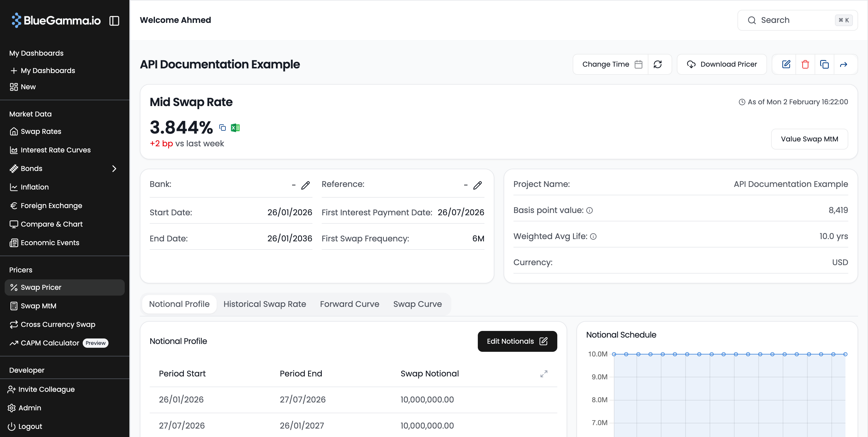Expand the Bonds submenu chevron

(114, 168)
